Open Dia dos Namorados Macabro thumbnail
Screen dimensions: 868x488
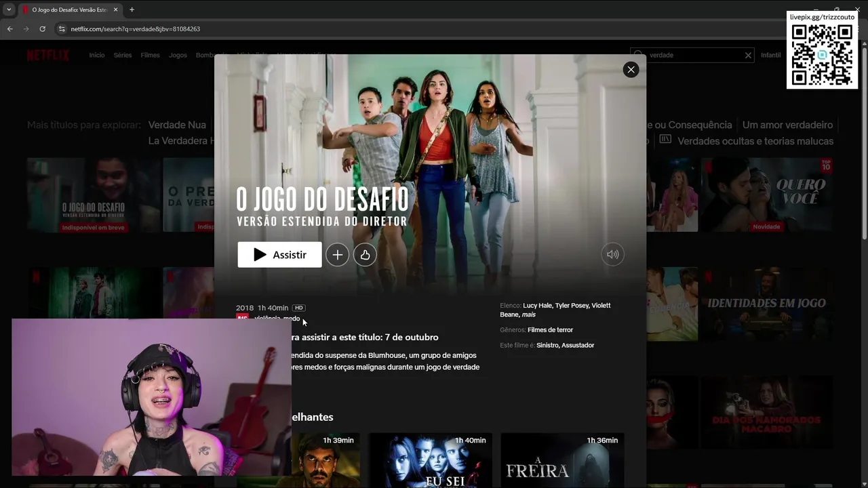point(767,412)
